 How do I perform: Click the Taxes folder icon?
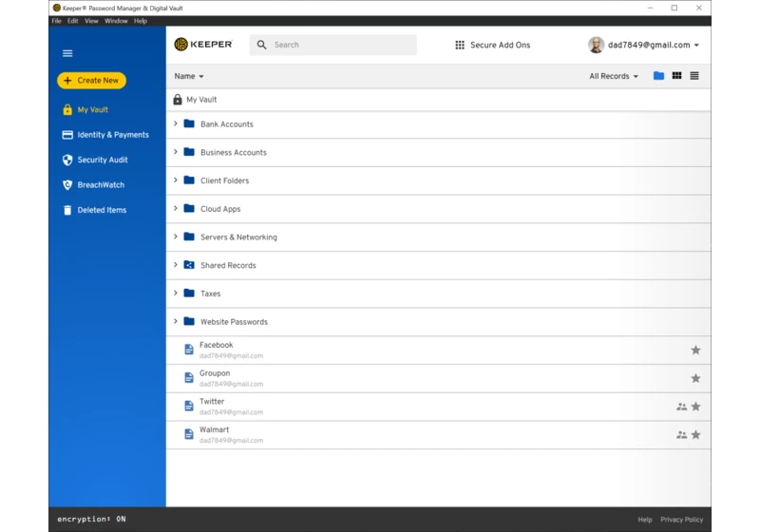click(189, 293)
